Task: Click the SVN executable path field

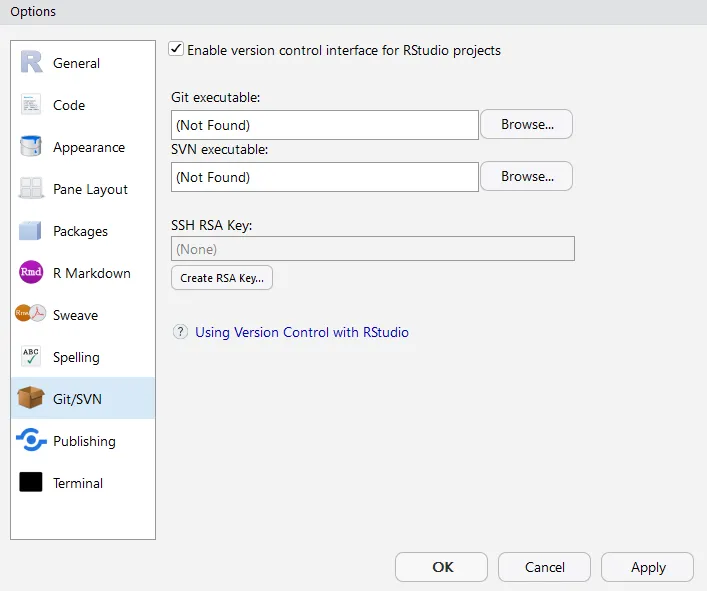Action: coord(325,177)
